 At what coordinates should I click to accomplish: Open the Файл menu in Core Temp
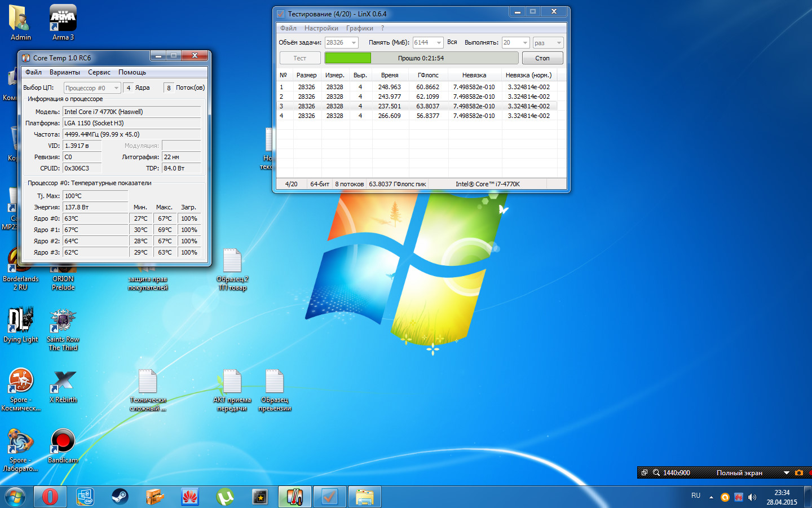click(34, 72)
